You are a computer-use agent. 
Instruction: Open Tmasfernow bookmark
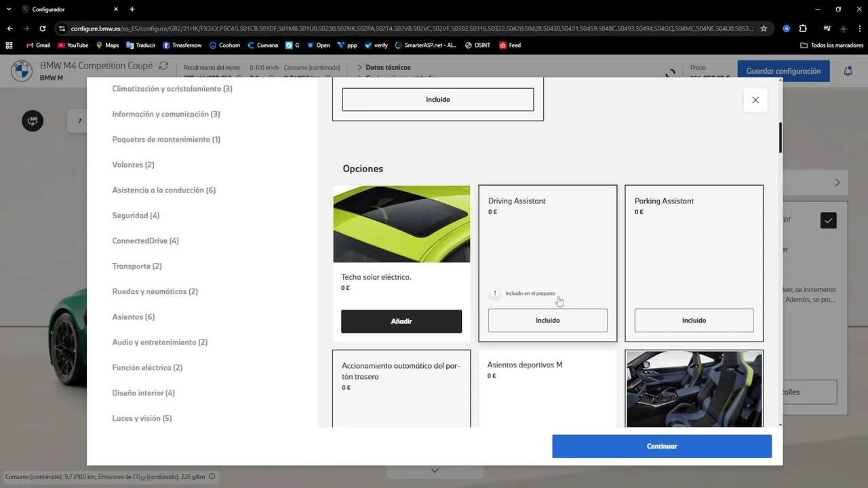(182, 45)
